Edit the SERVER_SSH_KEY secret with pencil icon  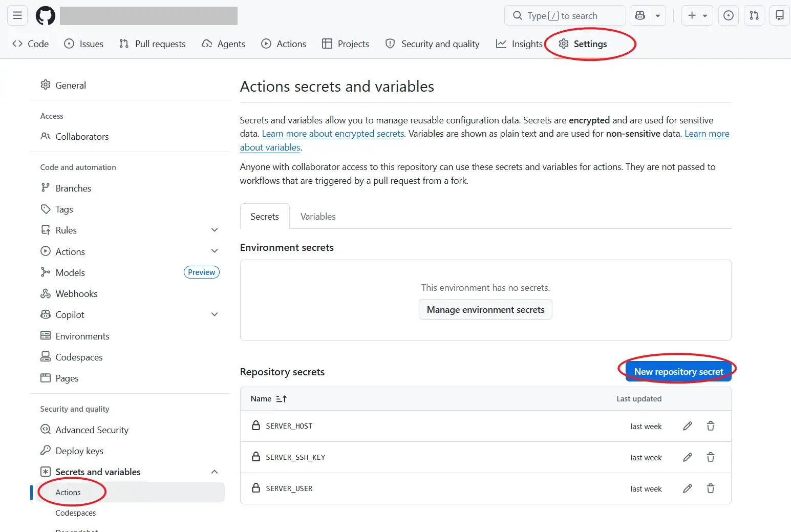(x=687, y=457)
